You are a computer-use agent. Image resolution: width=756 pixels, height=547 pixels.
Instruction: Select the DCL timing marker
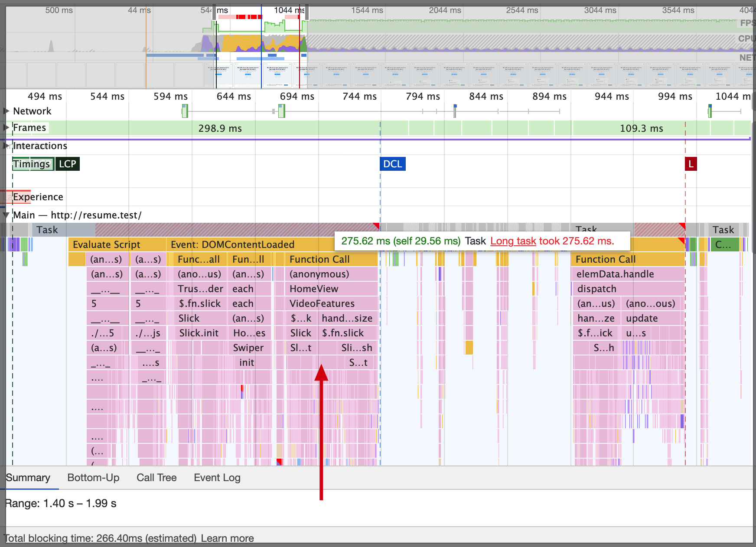coord(393,164)
